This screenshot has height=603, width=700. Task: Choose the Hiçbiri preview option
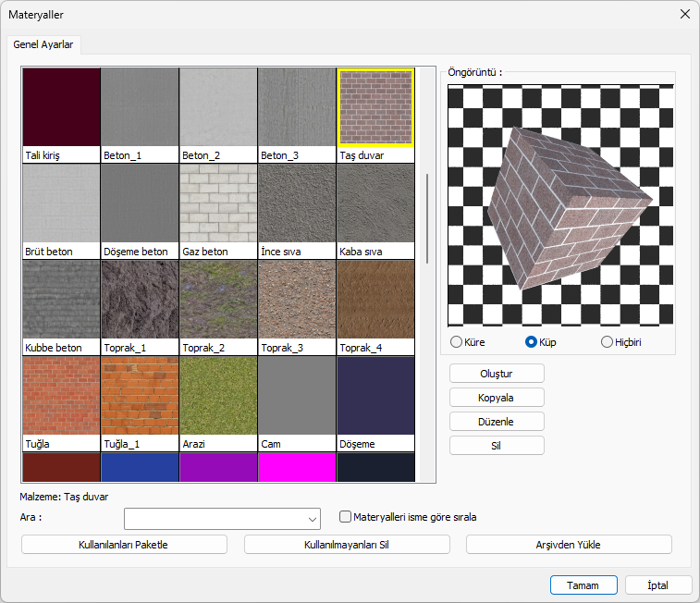tap(608, 342)
